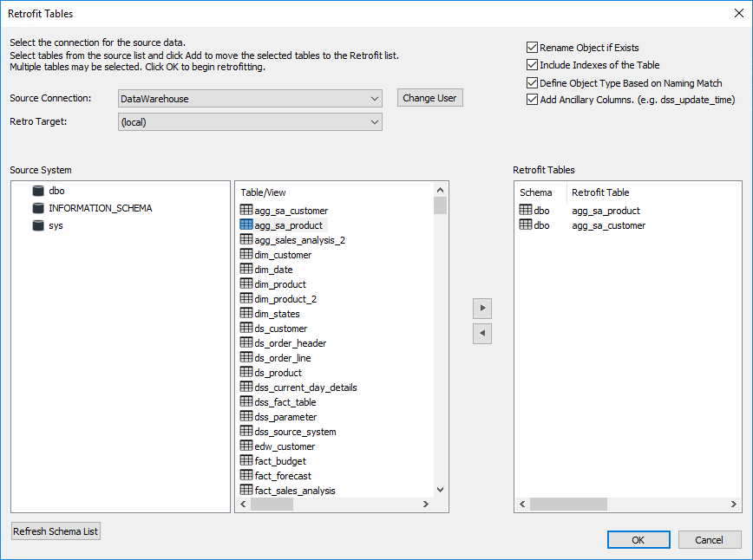
Task: Select the ds_order_header table entry
Action: (x=290, y=343)
